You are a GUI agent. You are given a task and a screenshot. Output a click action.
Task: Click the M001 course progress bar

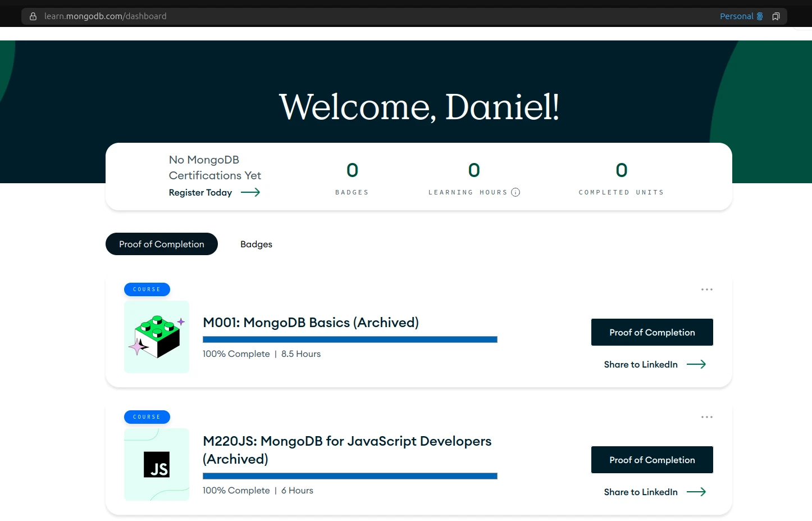point(349,339)
